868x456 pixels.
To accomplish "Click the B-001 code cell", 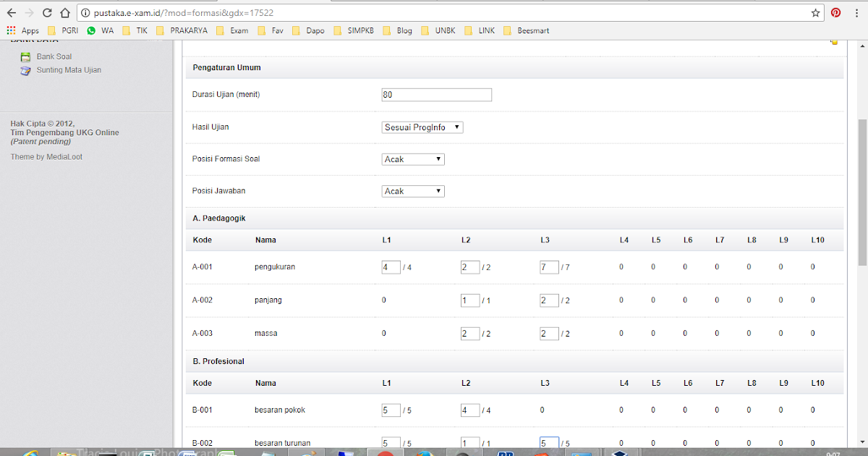I will 203,410.
